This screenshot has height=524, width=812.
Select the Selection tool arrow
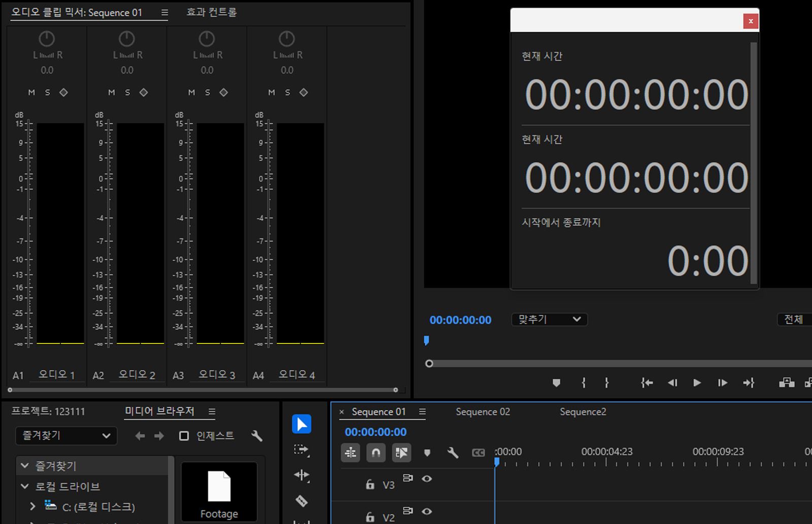[x=301, y=424]
